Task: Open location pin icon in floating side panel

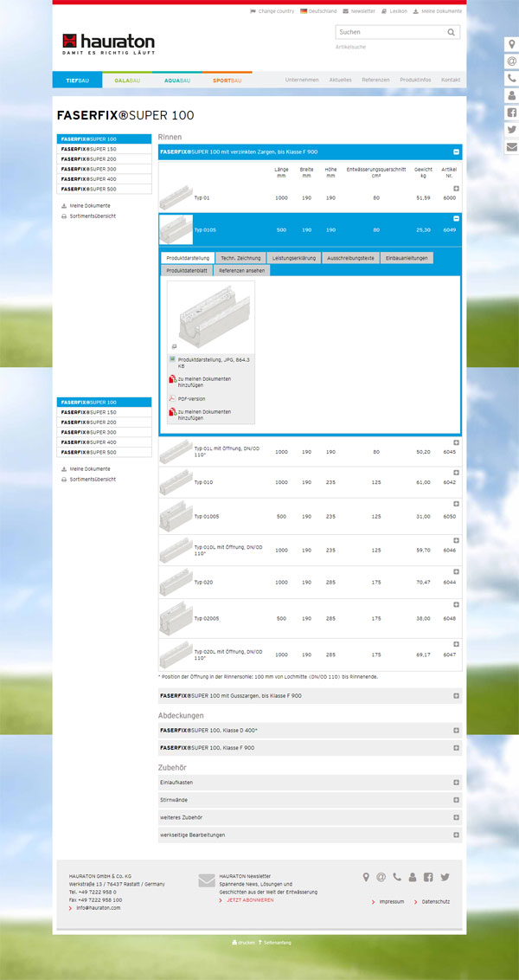Action: [x=511, y=44]
